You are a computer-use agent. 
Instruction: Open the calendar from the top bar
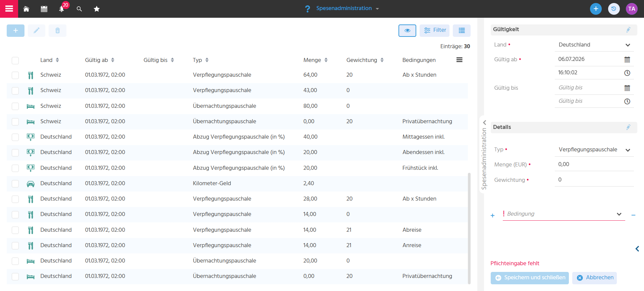44,9
